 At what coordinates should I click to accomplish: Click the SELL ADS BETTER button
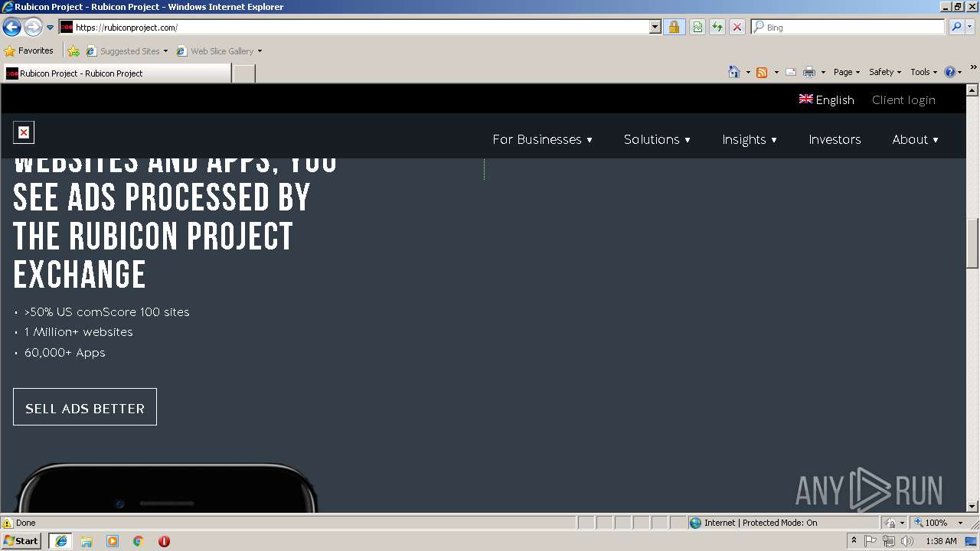tap(85, 407)
